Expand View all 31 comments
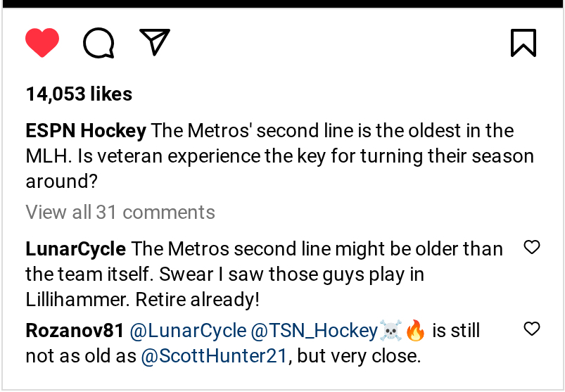The image size is (565, 392). click(x=120, y=212)
